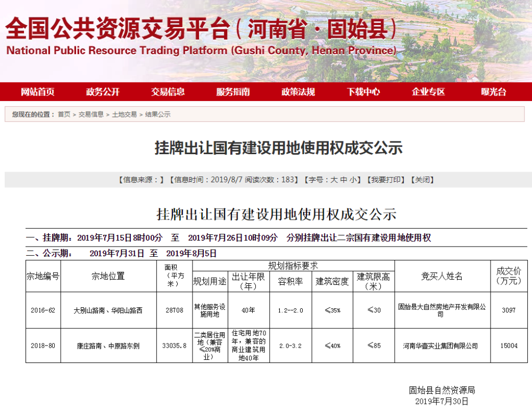Open the 网站首页 menu item
The width and height of the screenshot is (532, 413).
pos(38,92)
